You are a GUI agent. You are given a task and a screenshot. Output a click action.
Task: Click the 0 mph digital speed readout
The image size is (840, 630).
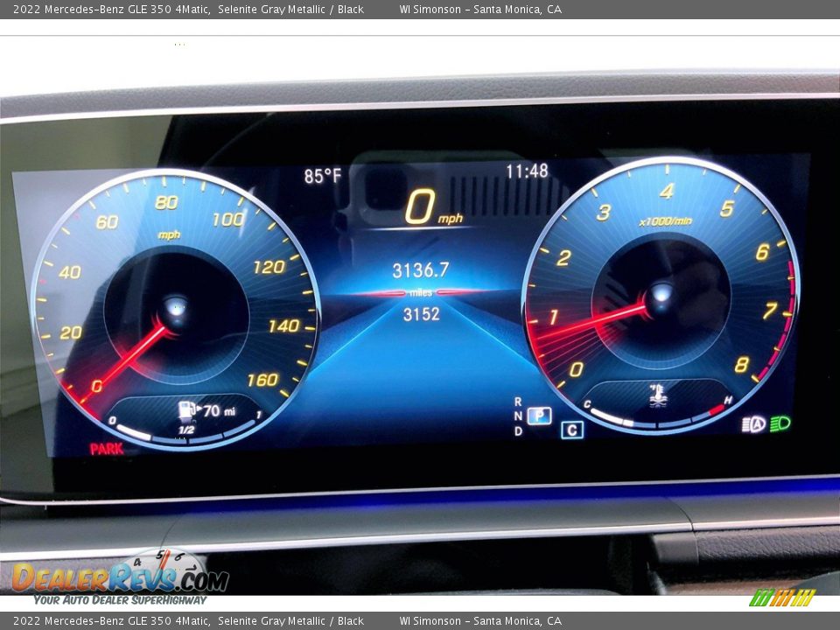pos(433,206)
